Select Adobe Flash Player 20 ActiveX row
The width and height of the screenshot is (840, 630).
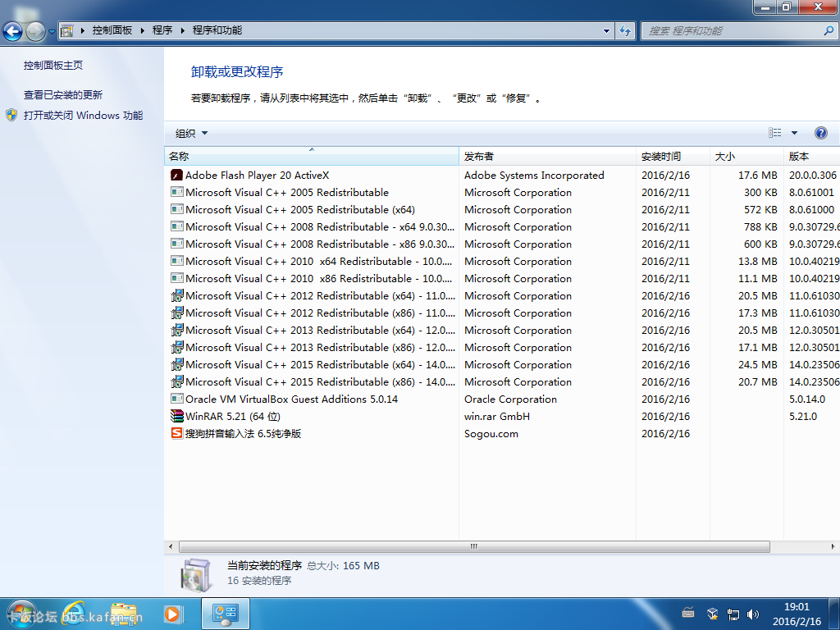pos(502,176)
